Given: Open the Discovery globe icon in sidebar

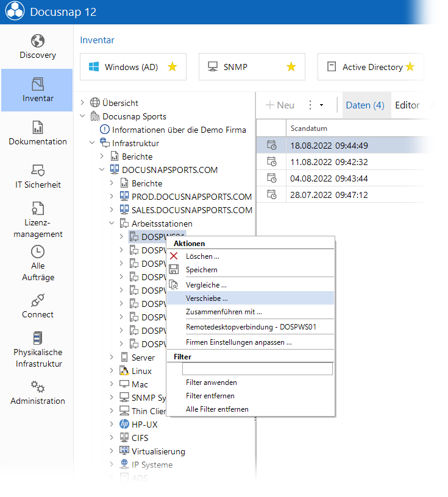Looking at the screenshot, I should tap(37, 41).
